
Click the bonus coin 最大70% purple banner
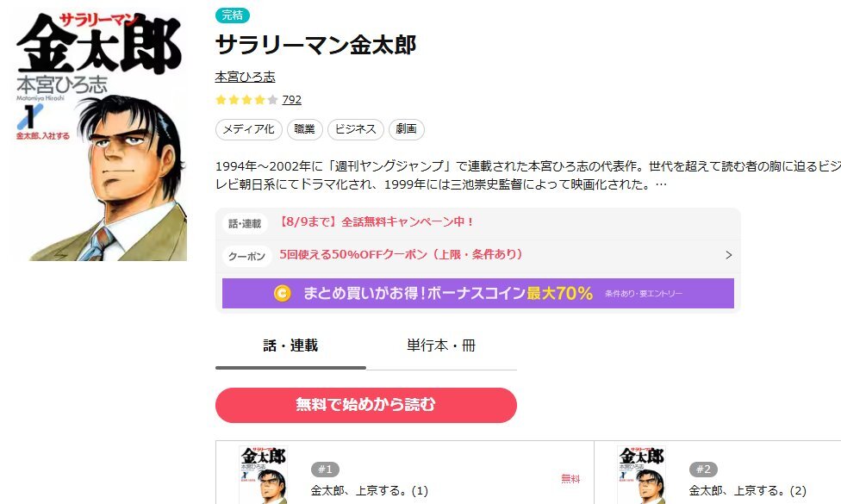click(478, 293)
